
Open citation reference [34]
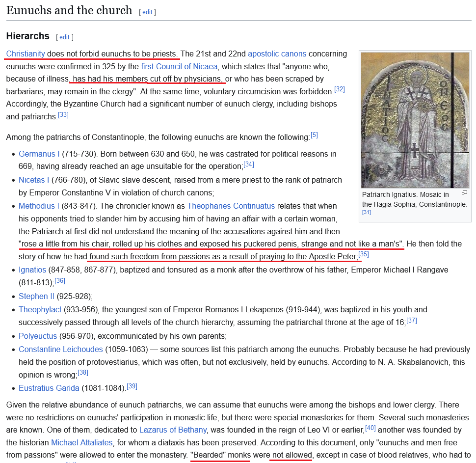[x=249, y=164]
